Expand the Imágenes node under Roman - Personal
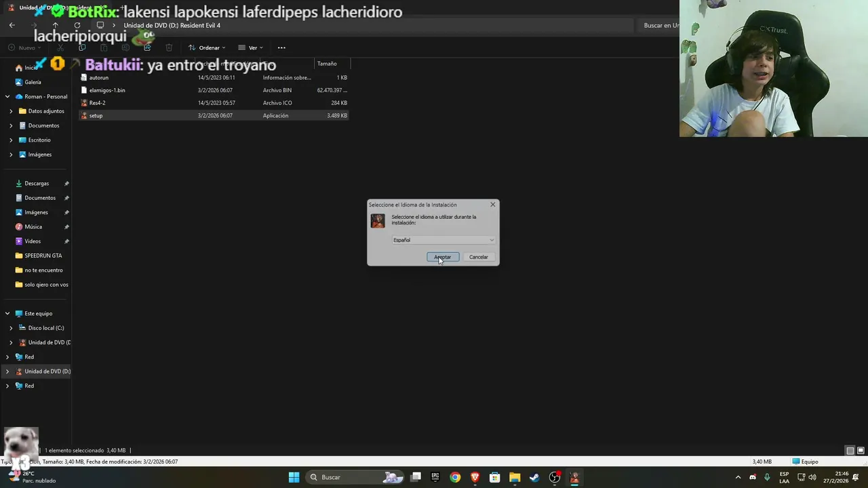The width and height of the screenshot is (868, 488). (11, 155)
